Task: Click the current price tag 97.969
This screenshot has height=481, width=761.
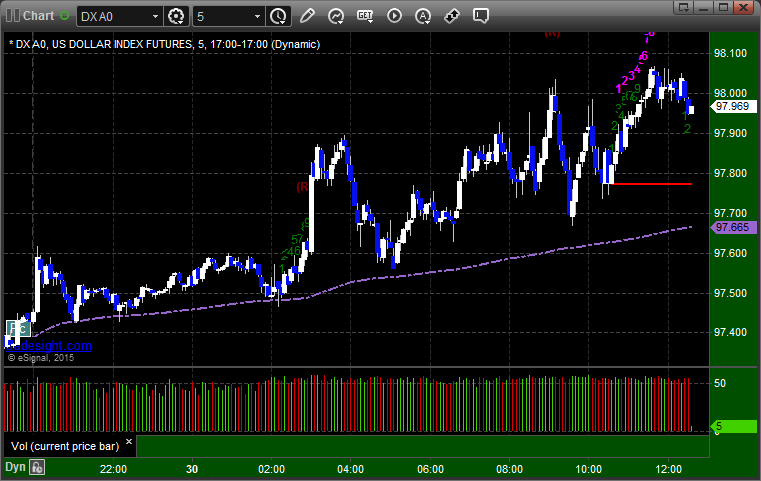Action: 733,106
